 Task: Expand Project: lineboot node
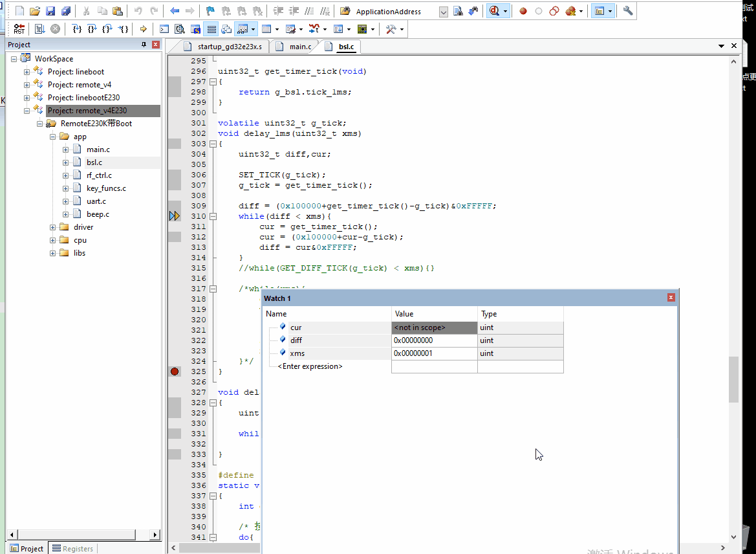(27, 71)
